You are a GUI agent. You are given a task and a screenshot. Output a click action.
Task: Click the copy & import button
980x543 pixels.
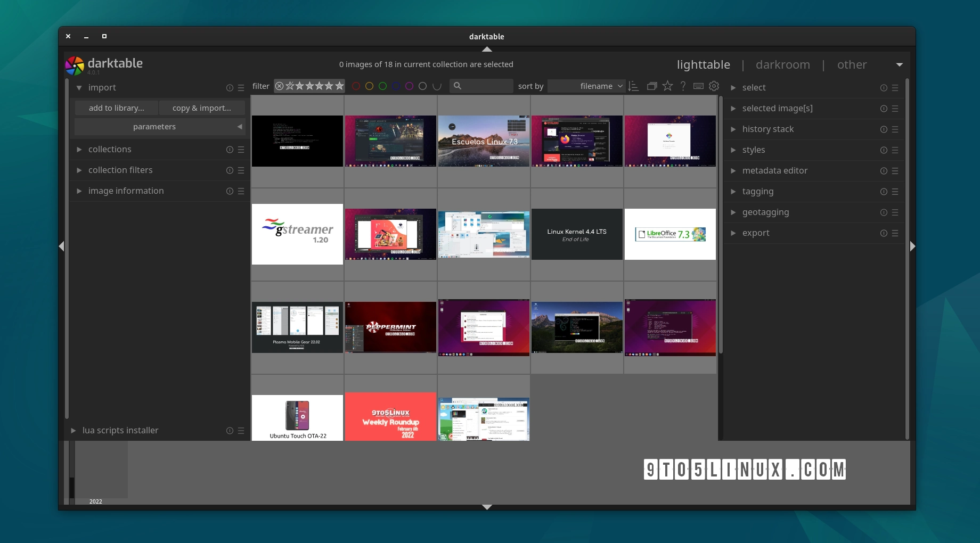click(201, 108)
